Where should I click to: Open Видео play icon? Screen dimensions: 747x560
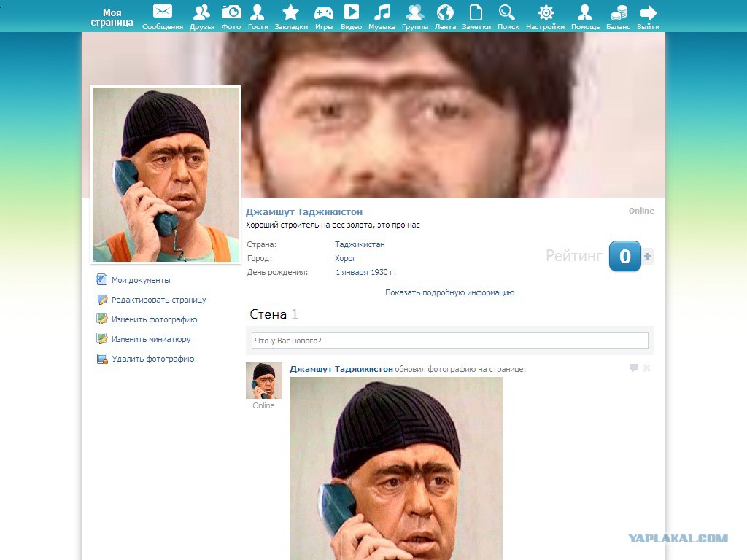pyautogui.click(x=352, y=12)
